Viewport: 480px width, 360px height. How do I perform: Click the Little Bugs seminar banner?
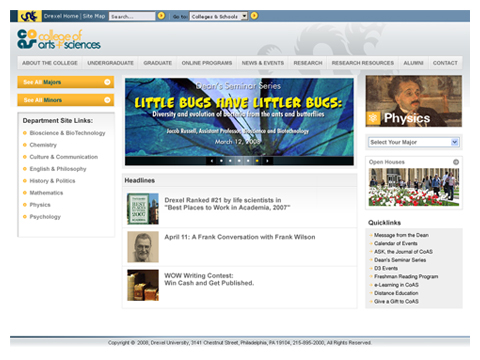click(239, 117)
